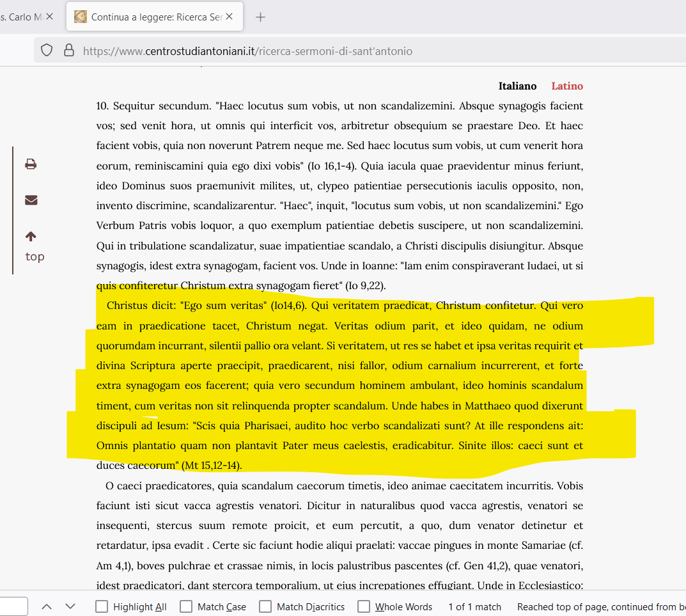
Task: Switch the text to Latino
Action: [x=567, y=86]
